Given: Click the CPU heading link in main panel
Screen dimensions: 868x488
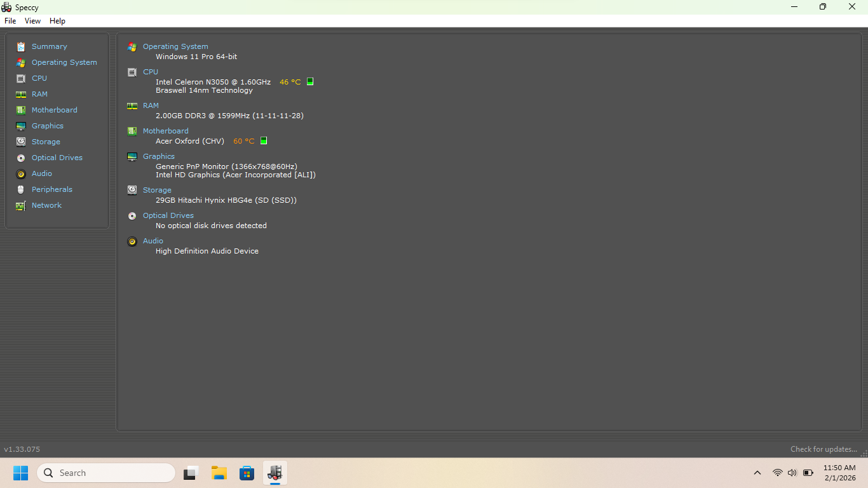Looking at the screenshot, I should [x=151, y=72].
